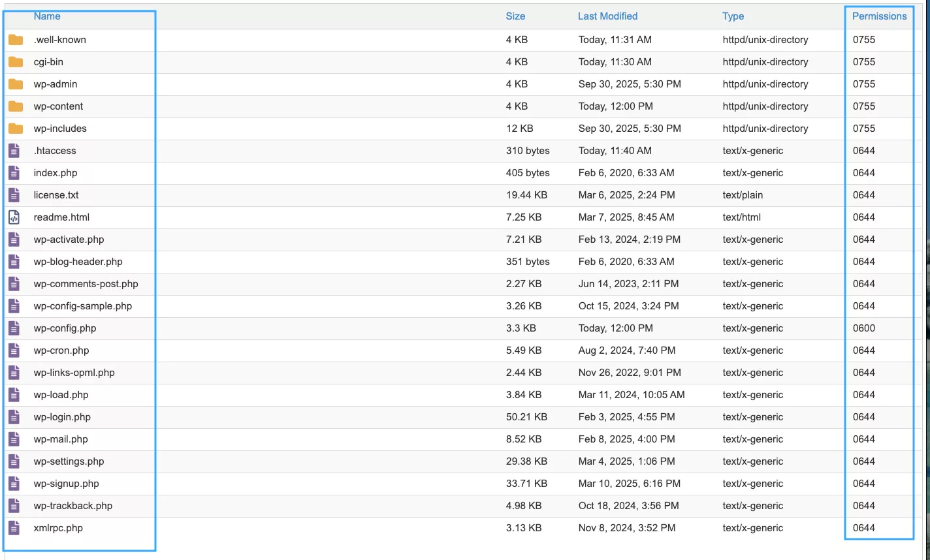The width and height of the screenshot is (930, 560).
Task: Click the xmlrpc.php file icon
Action: click(x=14, y=528)
